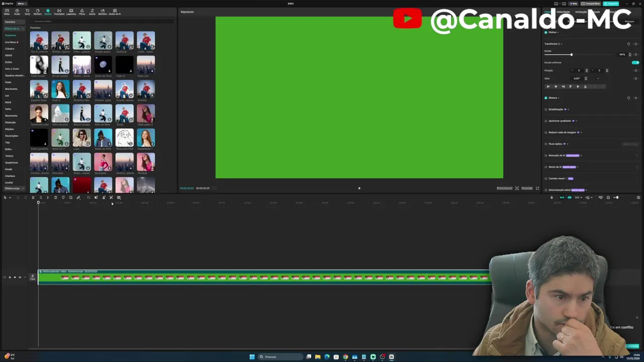Enable the Aprimorar qualidade checkbox

[x=546, y=121]
